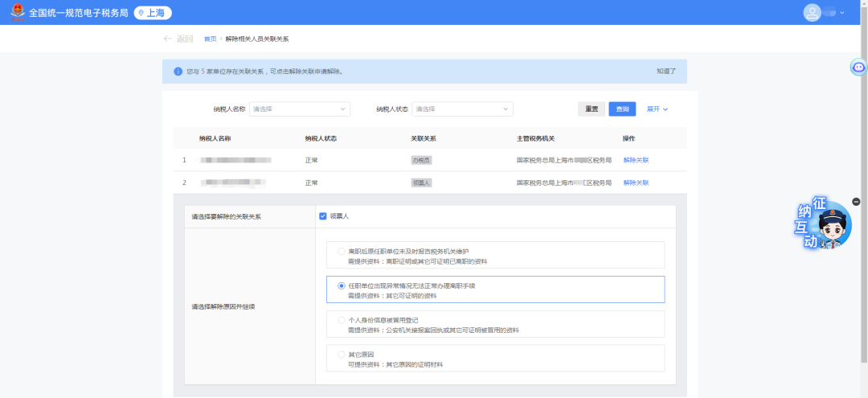
Task: Select 个人身份信息被冒用登记 radio option
Action: pos(342,320)
